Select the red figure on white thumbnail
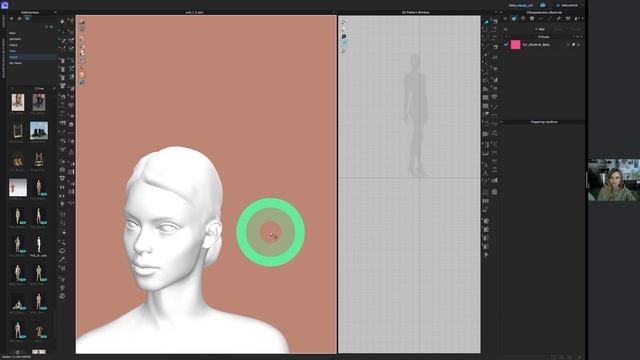The width and height of the screenshot is (640, 360). [x=18, y=188]
